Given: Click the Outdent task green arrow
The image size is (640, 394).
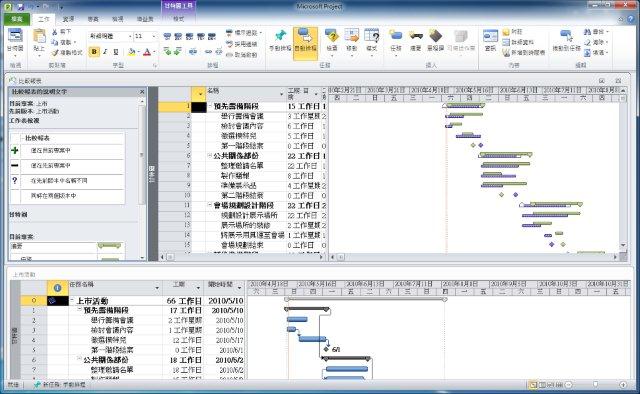Looking at the screenshot, I should point(167,51).
